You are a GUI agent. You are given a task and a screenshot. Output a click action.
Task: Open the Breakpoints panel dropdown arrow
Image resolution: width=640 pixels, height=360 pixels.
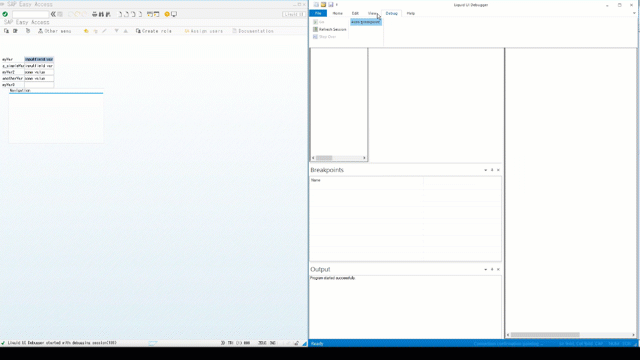pyautogui.click(x=485, y=170)
